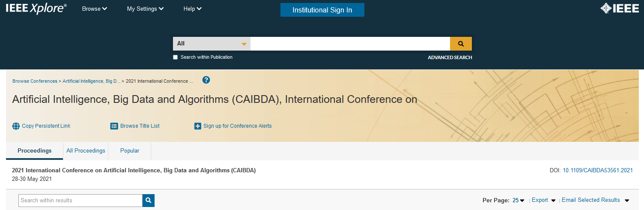Open the My Settings menu

[x=145, y=9]
